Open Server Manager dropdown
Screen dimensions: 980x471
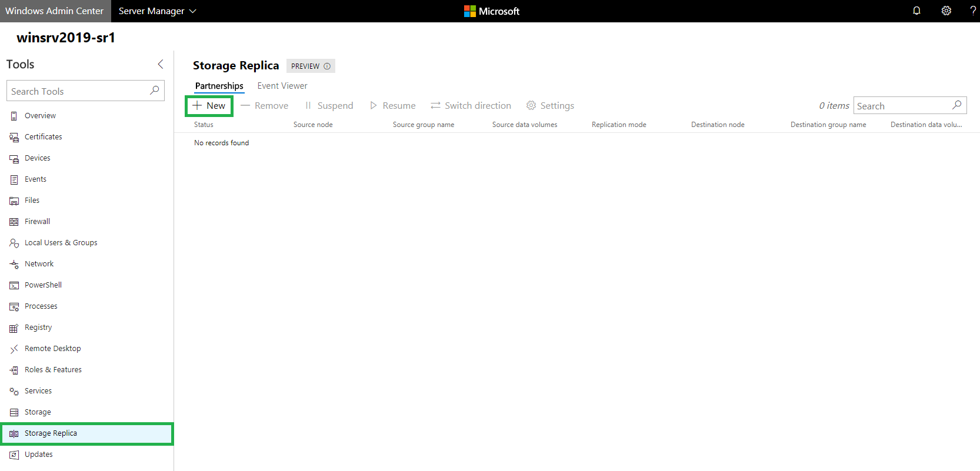click(x=158, y=11)
